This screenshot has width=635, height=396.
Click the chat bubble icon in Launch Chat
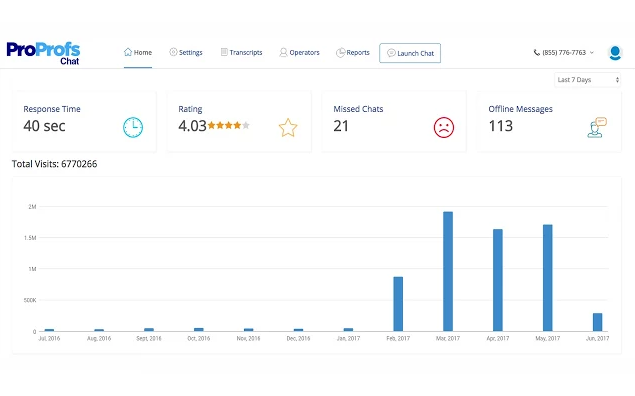click(391, 53)
